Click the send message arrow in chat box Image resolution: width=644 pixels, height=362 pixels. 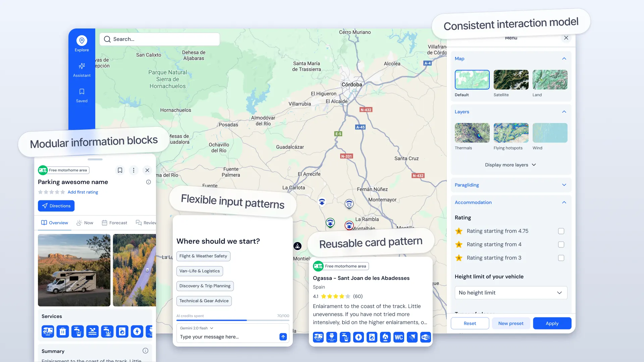[283, 337]
